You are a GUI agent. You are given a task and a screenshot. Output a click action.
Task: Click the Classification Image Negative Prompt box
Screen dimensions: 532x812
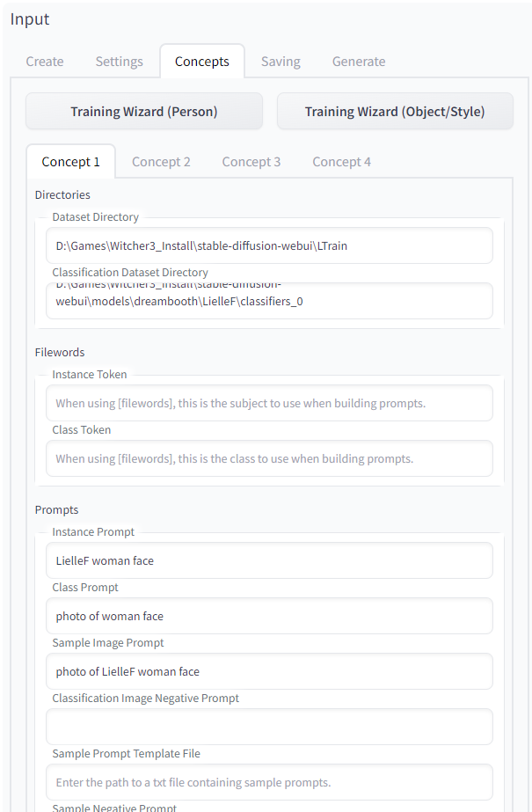[x=269, y=728]
